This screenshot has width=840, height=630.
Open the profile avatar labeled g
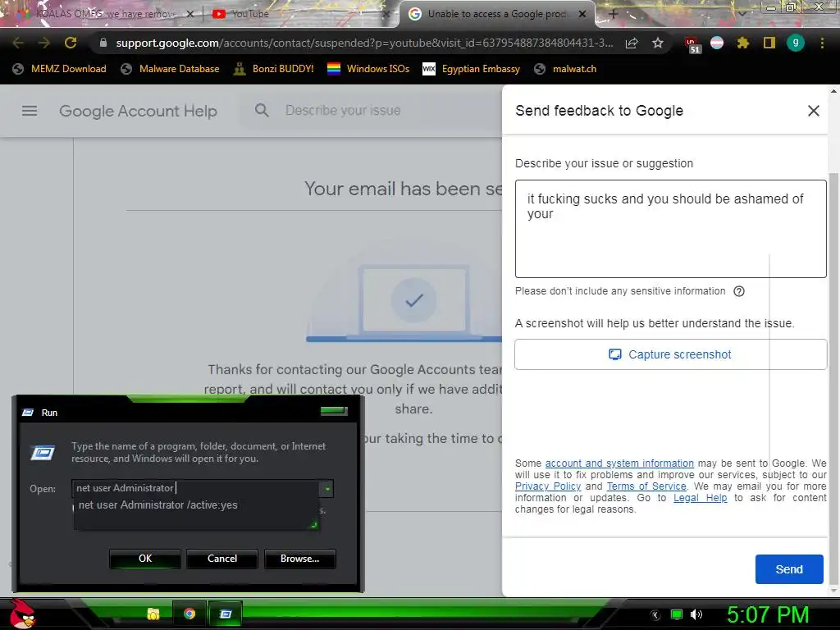[x=796, y=43]
